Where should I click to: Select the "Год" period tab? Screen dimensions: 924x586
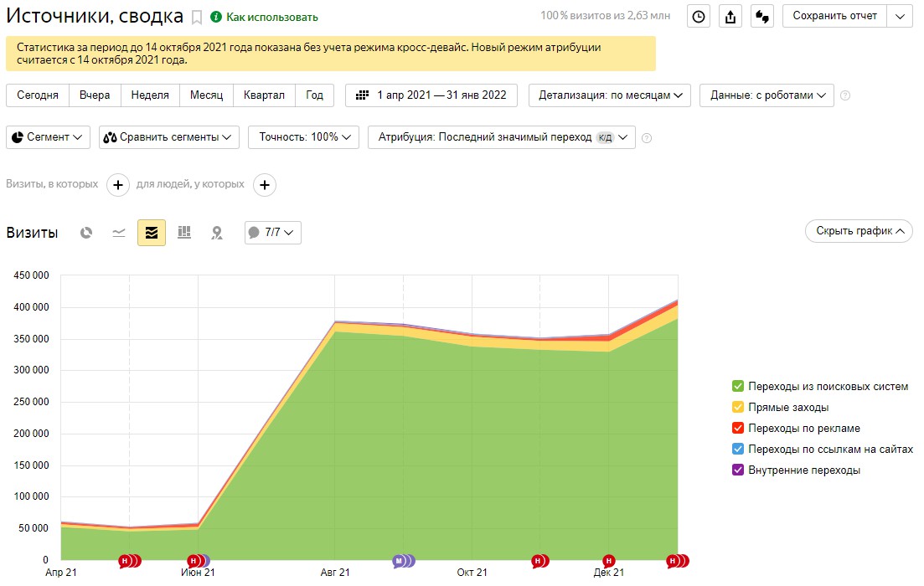tap(314, 95)
